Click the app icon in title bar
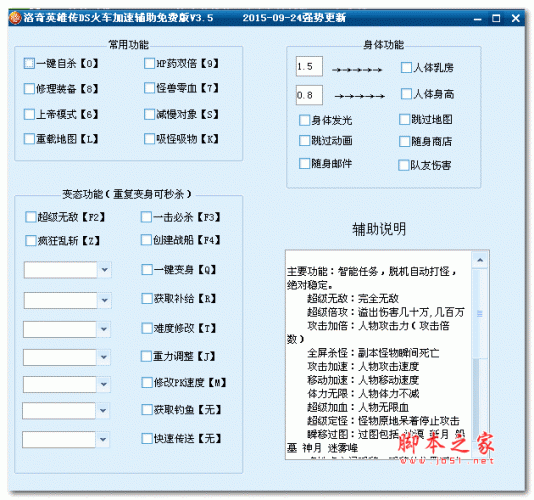The height and width of the screenshot is (500, 534). pos(15,18)
